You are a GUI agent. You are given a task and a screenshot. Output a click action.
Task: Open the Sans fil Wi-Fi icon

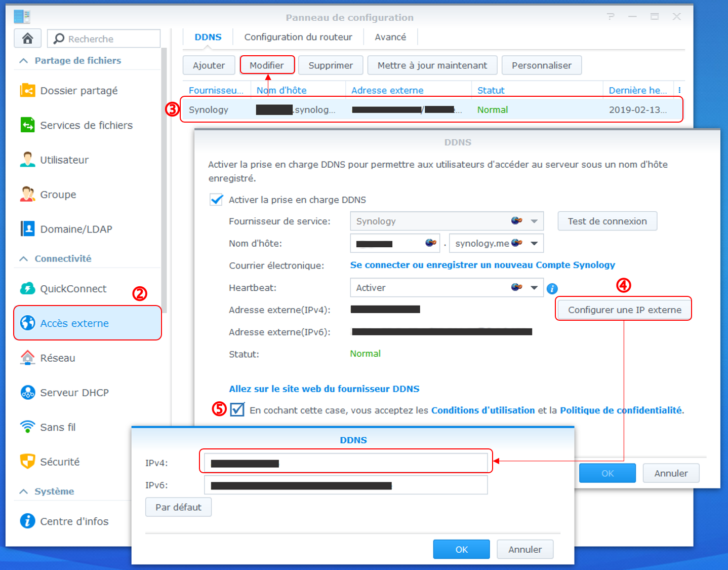pyautogui.click(x=27, y=427)
